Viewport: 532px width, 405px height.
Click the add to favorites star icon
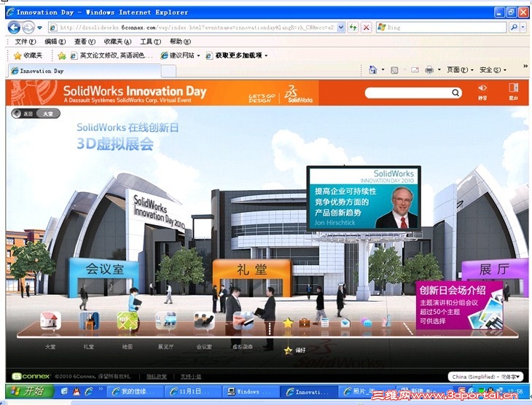point(62,55)
